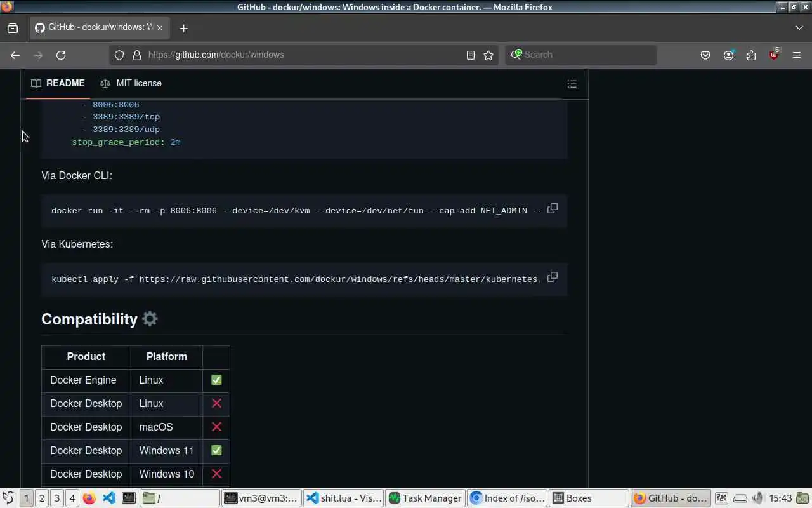This screenshot has width=812, height=508.
Task: Copy the docker run command
Action: coord(553,208)
